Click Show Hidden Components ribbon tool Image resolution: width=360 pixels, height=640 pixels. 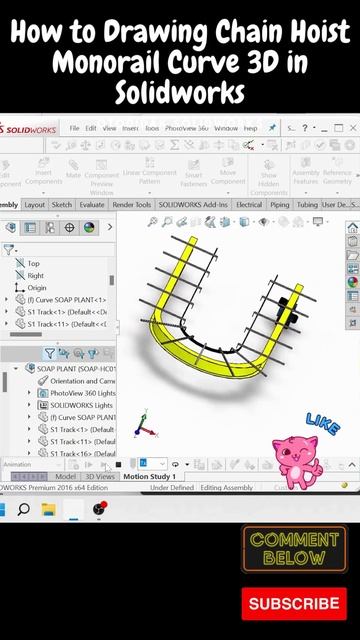point(269,176)
